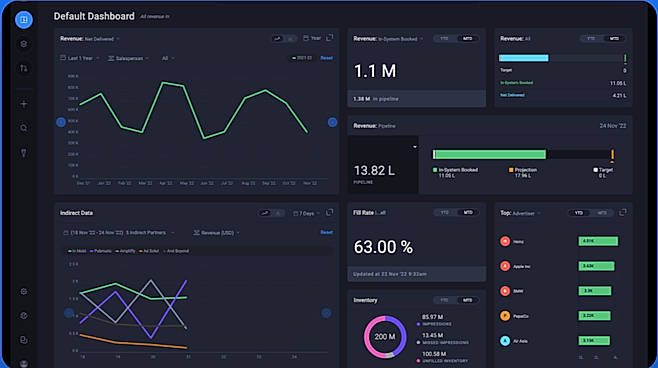Select bar chart view in Revenue Net Delivered
The width and height of the screenshot is (658, 368).
290,39
